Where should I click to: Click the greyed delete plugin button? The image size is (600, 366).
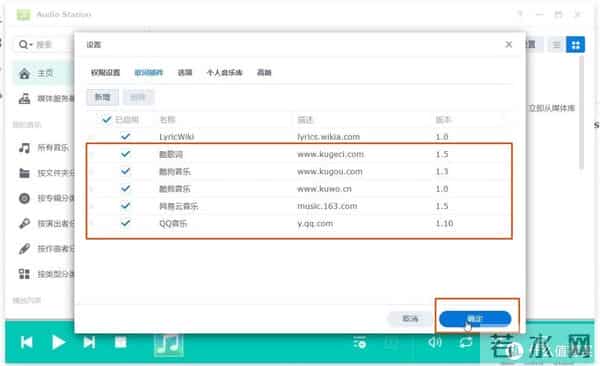pos(138,97)
